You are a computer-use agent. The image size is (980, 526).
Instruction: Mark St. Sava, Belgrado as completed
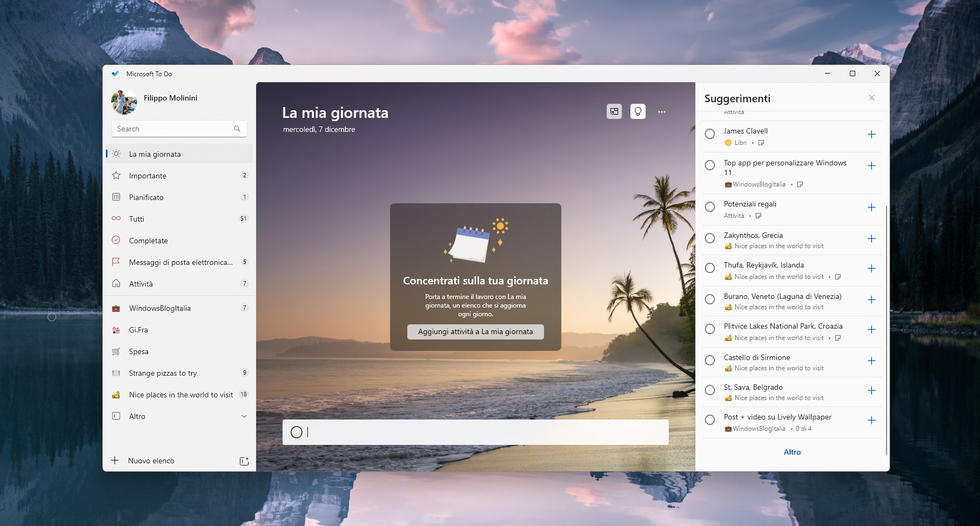tap(710, 390)
